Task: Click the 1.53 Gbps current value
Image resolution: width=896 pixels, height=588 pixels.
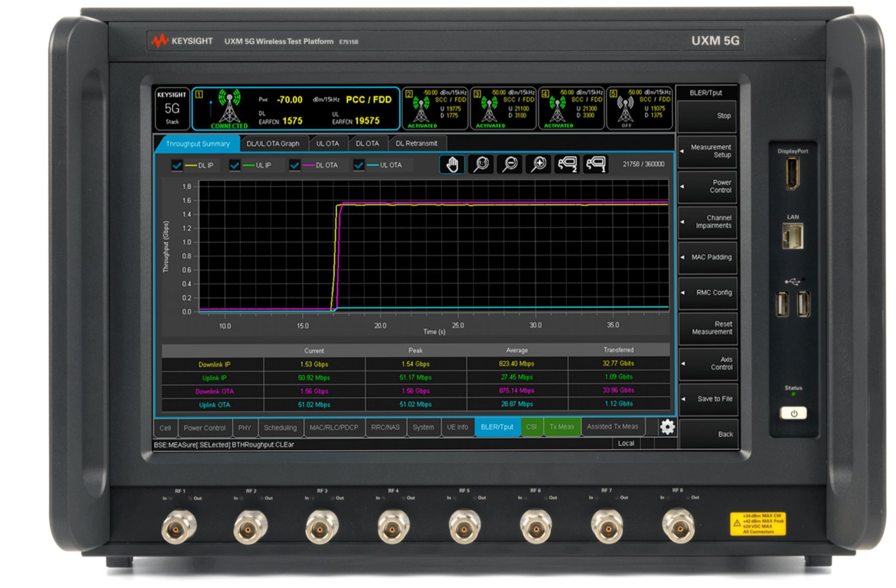Action: [314, 364]
